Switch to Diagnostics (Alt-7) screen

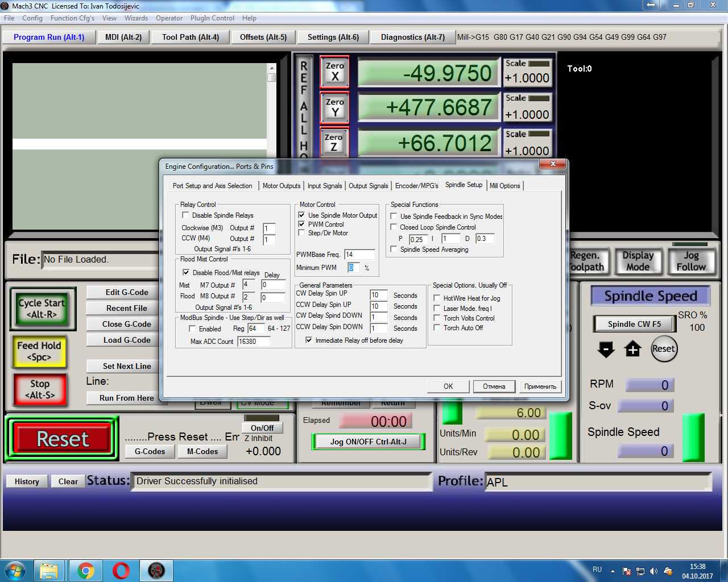(x=413, y=37)
